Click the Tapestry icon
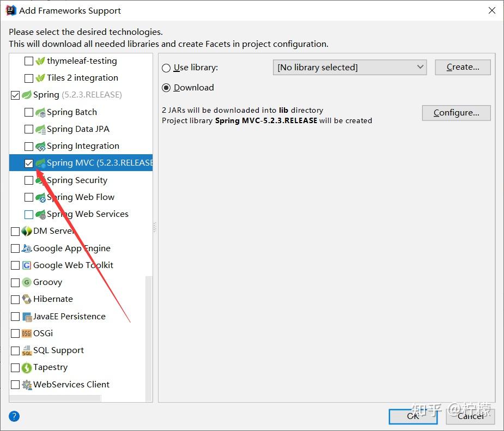The height and width of the screenshot is (431, 504). [27, 368]
